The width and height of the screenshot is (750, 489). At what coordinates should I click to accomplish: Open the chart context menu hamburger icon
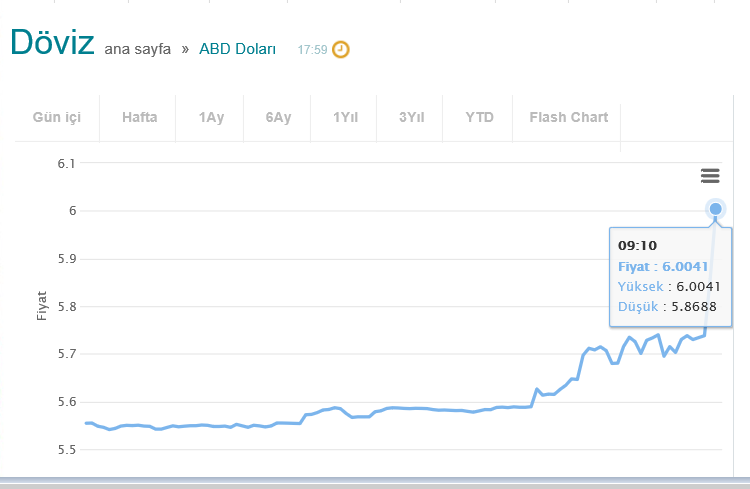click(x=710, y=176)
